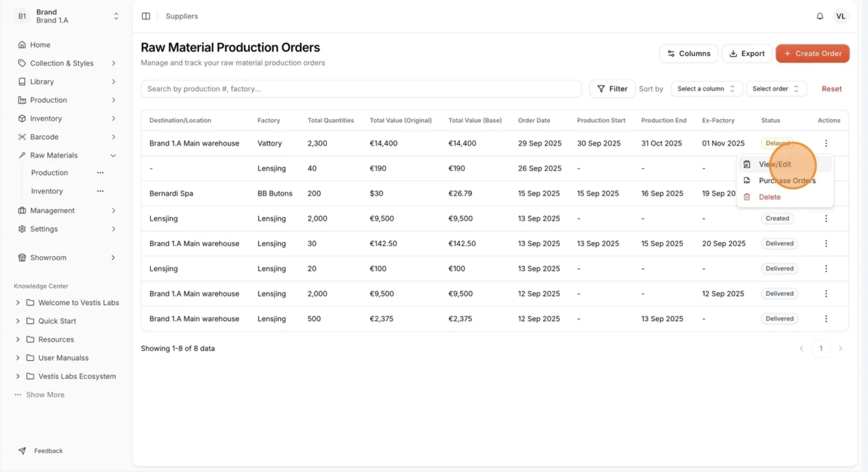Go to the previous page arrow
Viewport: 868px width, 472px height.
coord(802,348)
